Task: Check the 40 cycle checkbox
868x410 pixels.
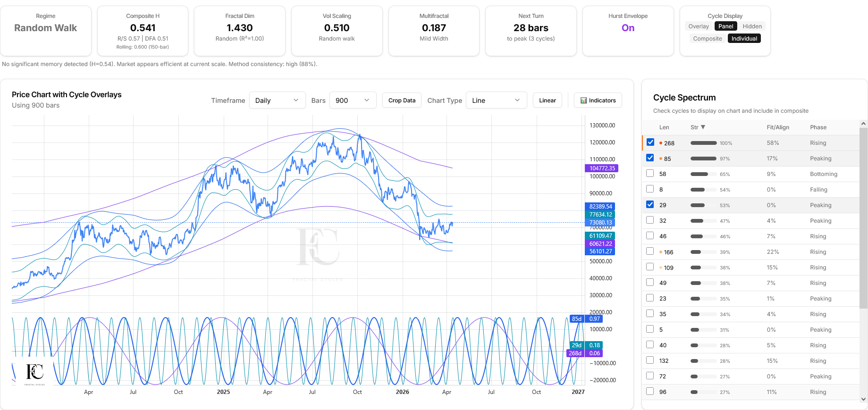Action: (650, 345)
